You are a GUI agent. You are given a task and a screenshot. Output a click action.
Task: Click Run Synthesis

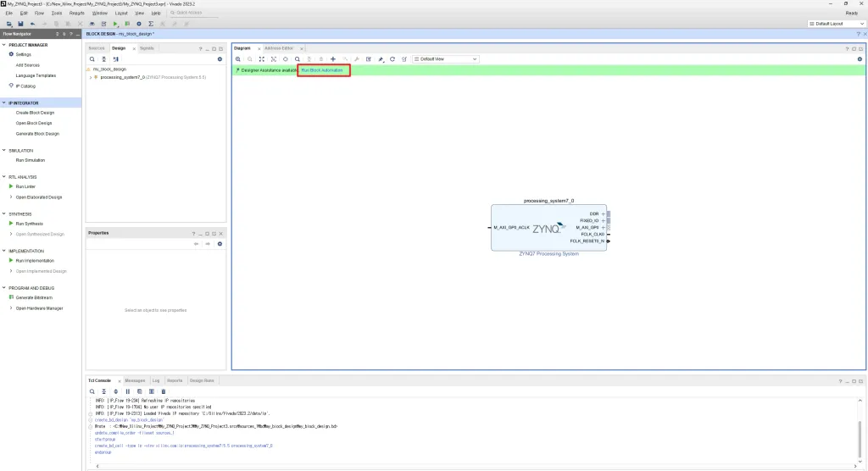coord(30,224)
